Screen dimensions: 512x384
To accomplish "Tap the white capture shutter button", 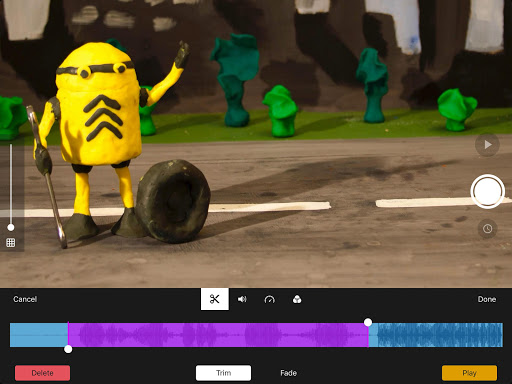I will click(487, 192).
